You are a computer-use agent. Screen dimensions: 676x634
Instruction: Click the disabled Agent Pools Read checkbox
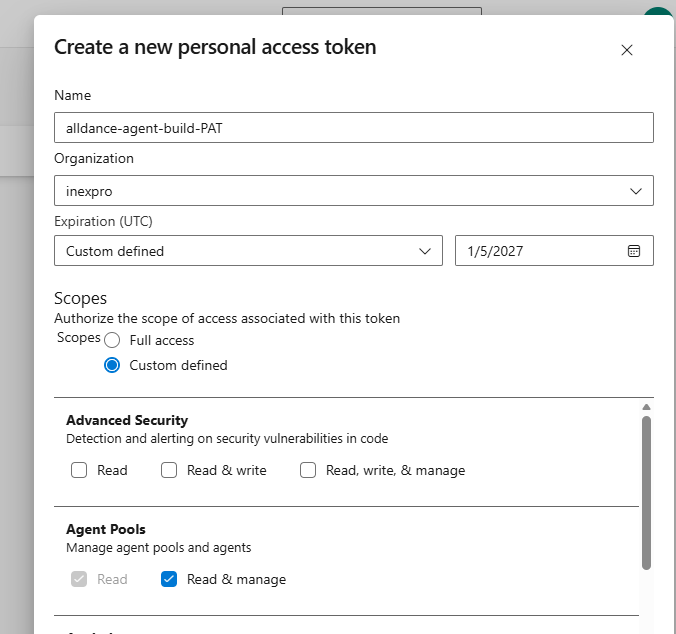click(79, 579)
